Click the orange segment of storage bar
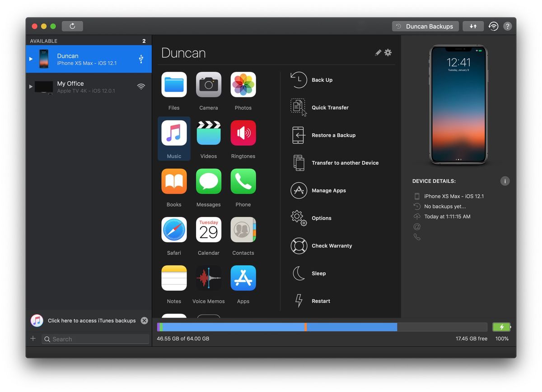 [x=306, y=327]
